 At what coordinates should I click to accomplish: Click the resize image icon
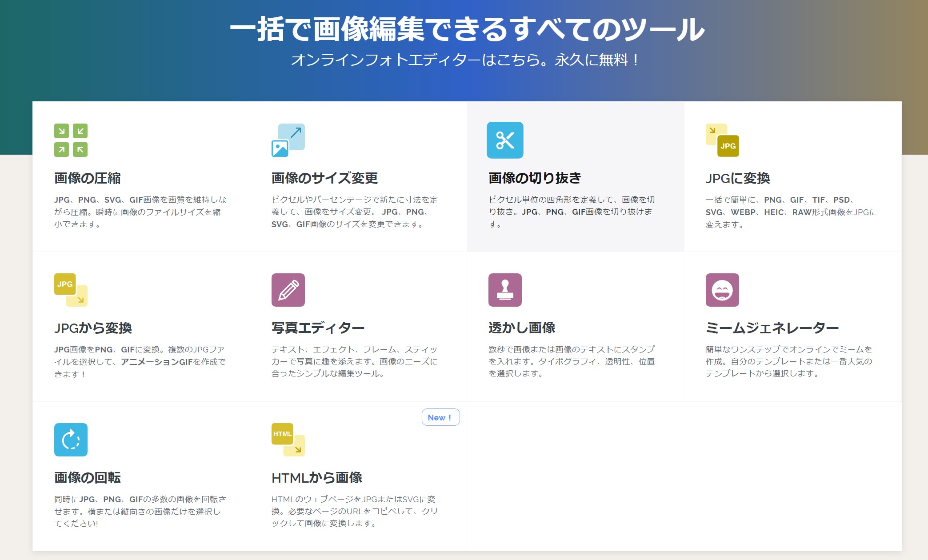click(x=288, y=140)
